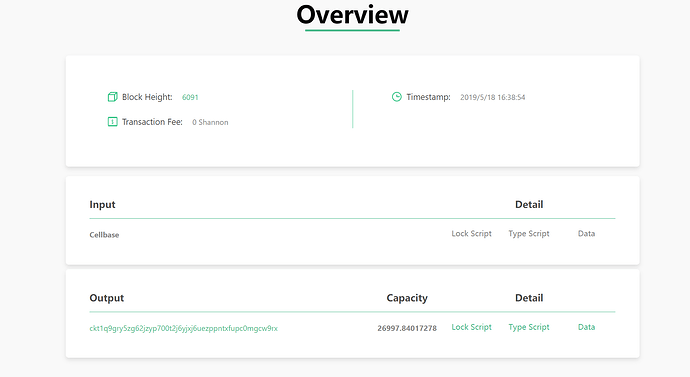Click Type Script in the Cellbase row
Screen dimensions: 690x377
pyautogui.click(x=529, y=234)
